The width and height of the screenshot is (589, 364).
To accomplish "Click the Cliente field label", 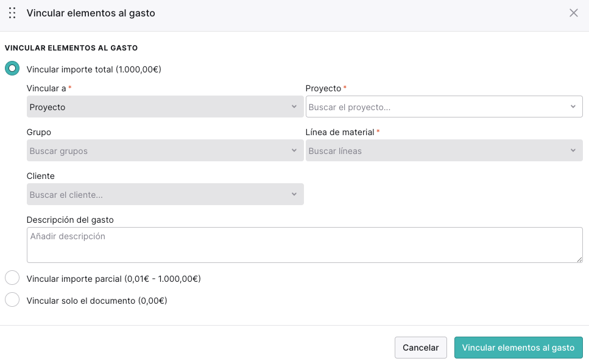I will (x=41, y=176).
